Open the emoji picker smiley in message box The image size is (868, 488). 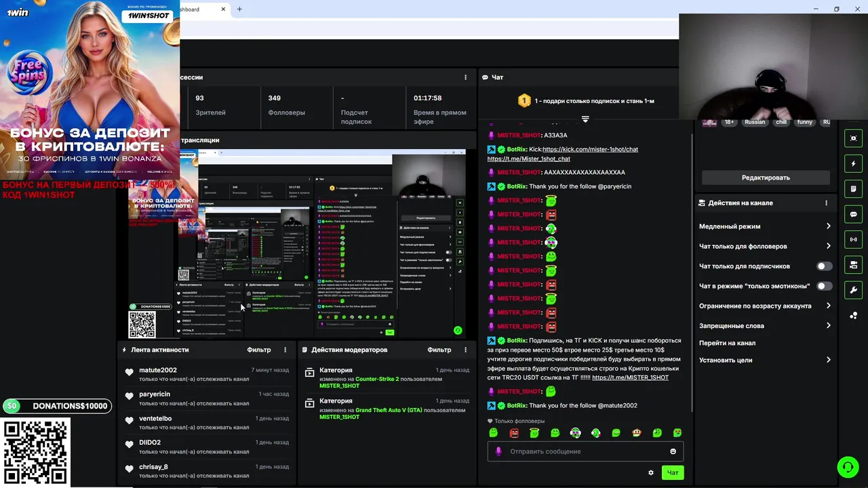click(673, 451)
